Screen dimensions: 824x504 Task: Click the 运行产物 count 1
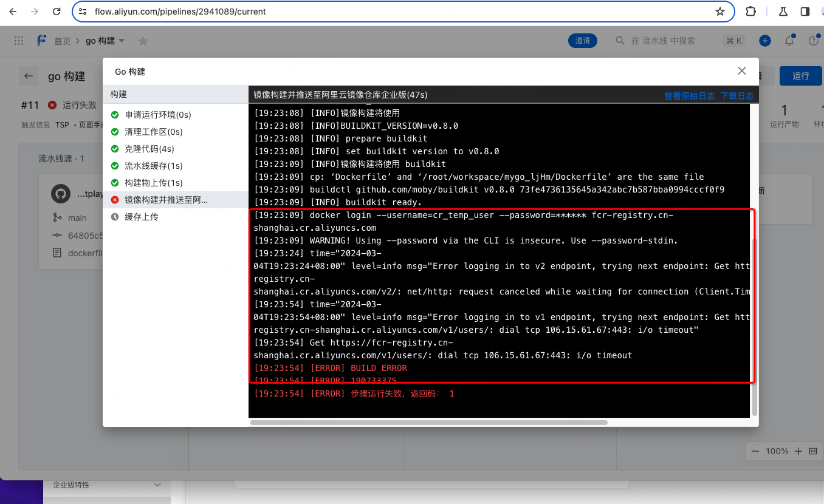785,110
